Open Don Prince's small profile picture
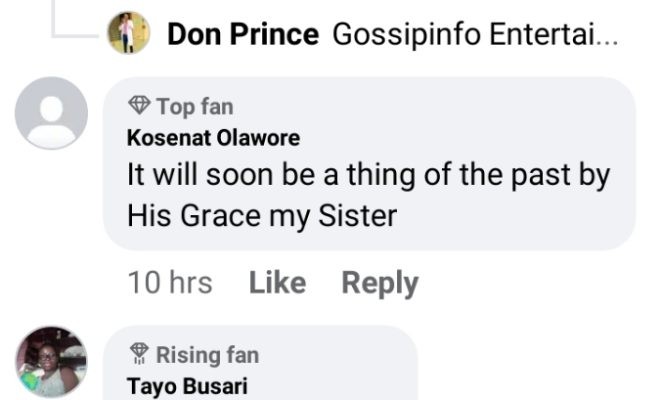 pos(128,33)
